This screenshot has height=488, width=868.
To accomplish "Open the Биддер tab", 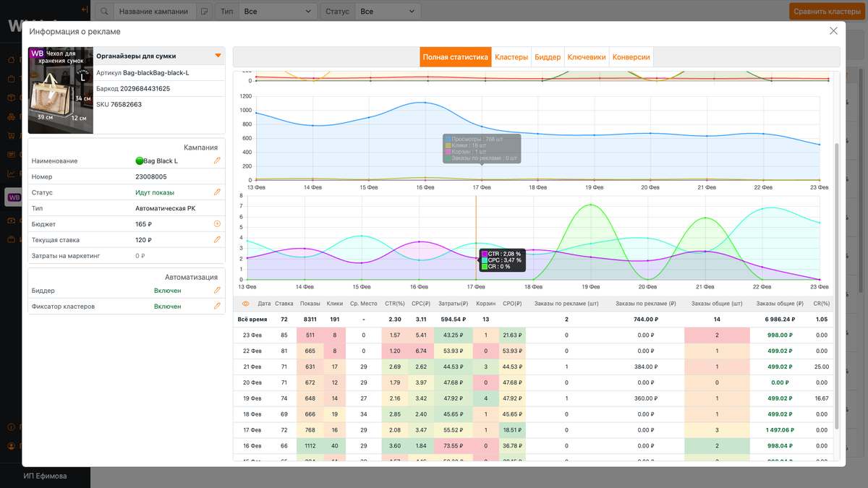I will (x=548, y=57).
